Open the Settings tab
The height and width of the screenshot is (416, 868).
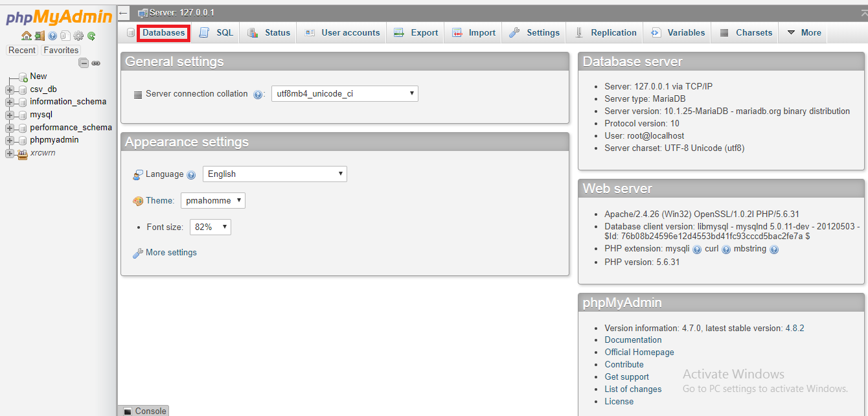pyautogui.click(x=535, y=32)
